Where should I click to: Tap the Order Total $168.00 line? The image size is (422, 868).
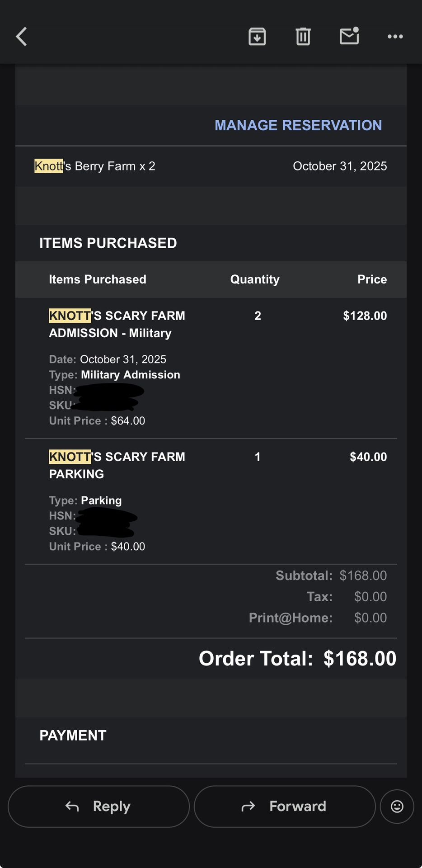[297, 658]
